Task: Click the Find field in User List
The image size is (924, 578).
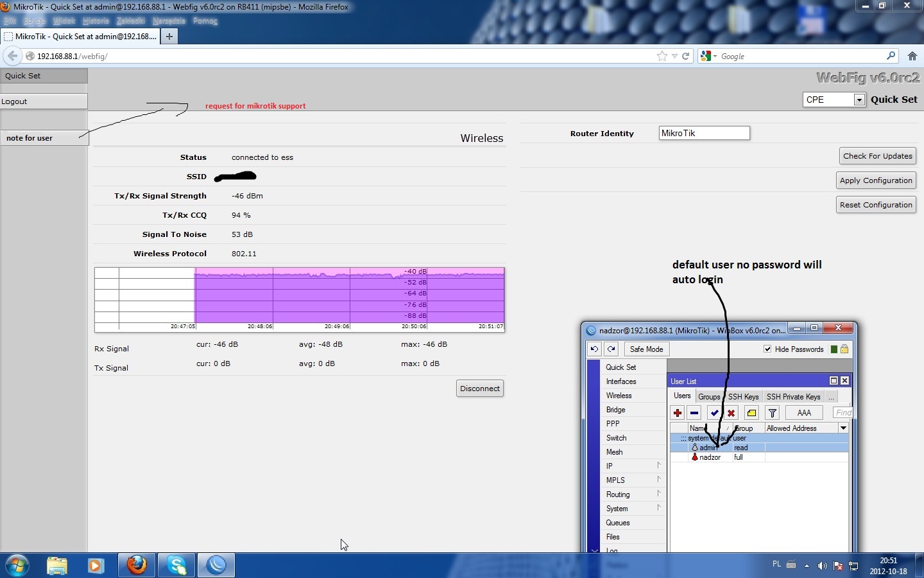Action: 843,413
